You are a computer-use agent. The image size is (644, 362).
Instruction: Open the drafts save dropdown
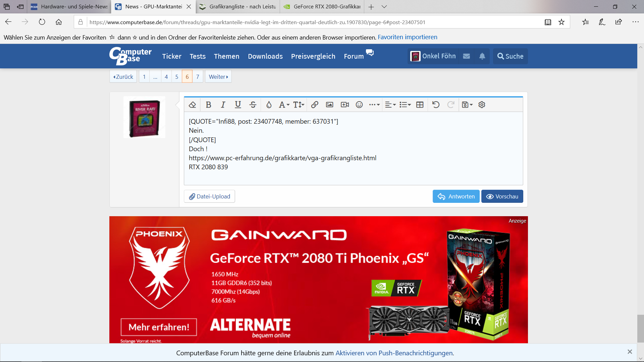click(x=467, y=105)
